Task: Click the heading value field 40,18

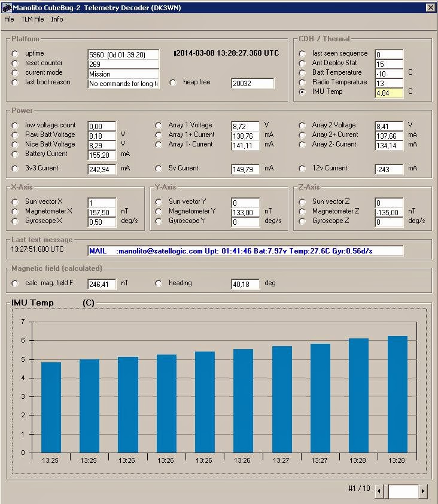Action: click(x=245, y=284)
